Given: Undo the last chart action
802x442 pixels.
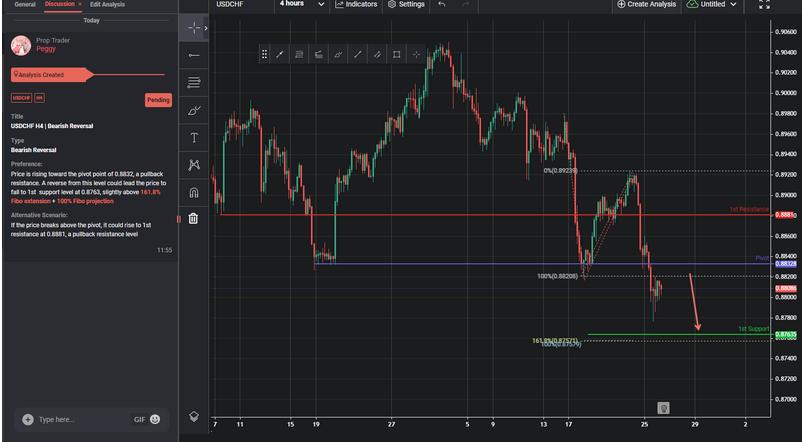Looking at the screenshot, I should coord(442,4).
